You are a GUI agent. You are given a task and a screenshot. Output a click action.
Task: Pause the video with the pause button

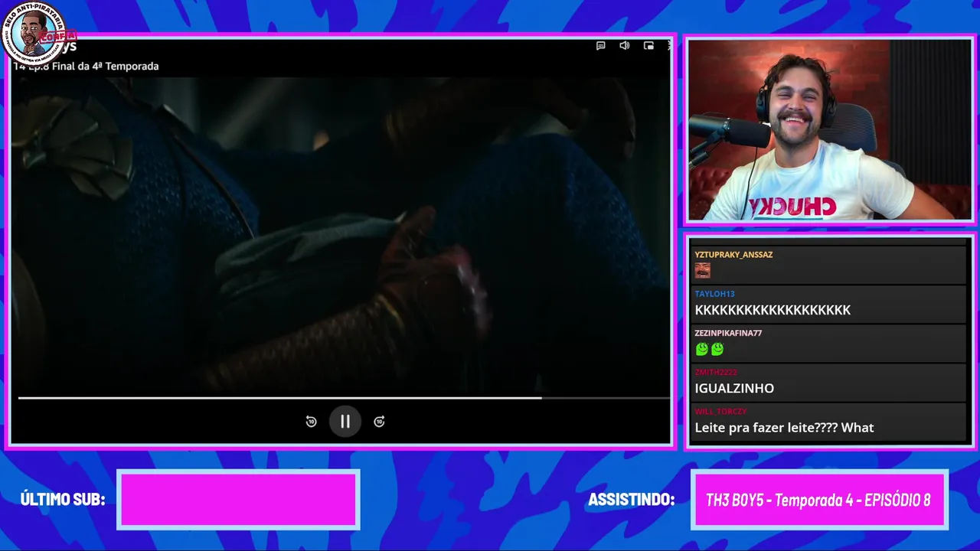[x=345, y=421]
